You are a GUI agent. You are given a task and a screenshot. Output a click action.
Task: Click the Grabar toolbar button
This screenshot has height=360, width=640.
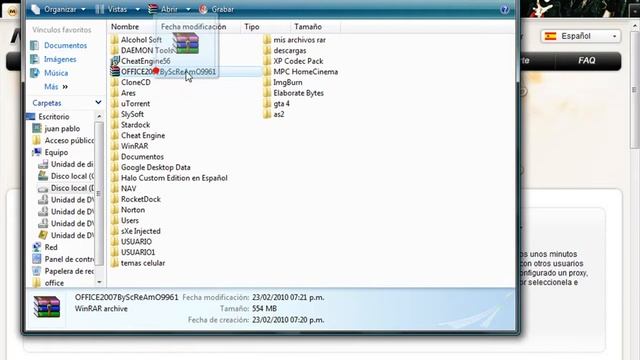(x=216, y=9)
